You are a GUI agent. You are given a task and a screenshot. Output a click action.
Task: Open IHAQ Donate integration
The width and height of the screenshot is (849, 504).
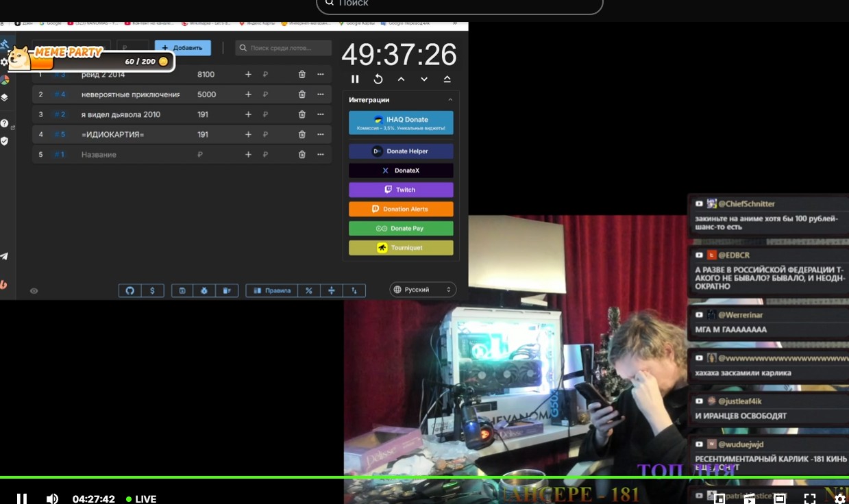pyautogui.click(x=401, y=123)
